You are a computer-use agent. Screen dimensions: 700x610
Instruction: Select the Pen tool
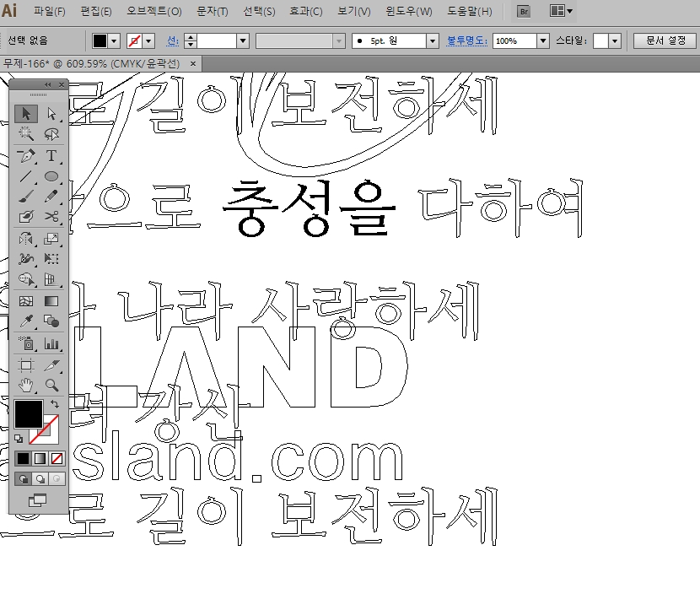(26, 156)
